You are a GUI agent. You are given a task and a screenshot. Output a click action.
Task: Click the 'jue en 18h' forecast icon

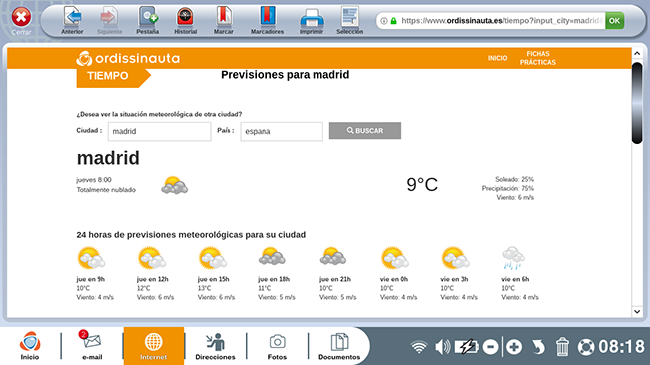click(272, 256)
